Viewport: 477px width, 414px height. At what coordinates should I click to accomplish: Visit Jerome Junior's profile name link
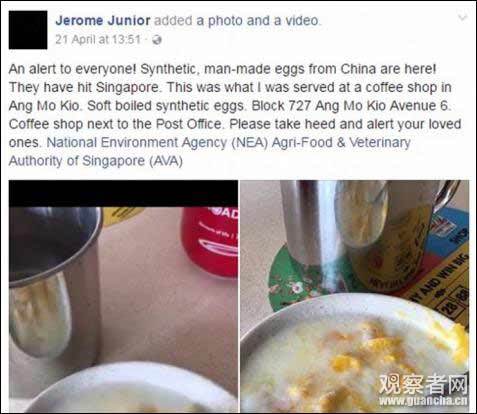103,20
